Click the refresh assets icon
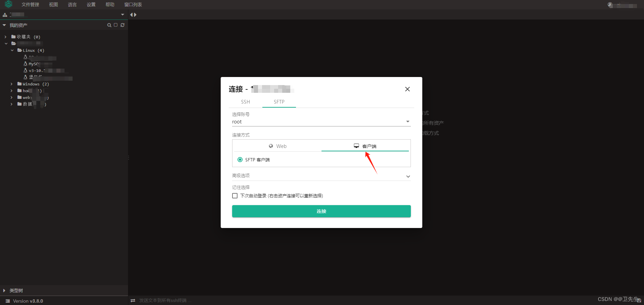This screenshot has width=644, height=305. [122, 25]
